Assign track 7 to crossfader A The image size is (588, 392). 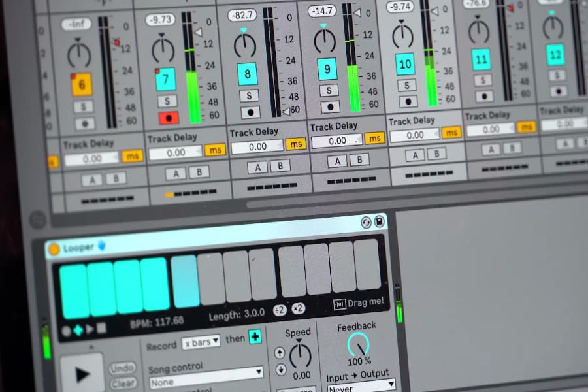click(176, 174)
